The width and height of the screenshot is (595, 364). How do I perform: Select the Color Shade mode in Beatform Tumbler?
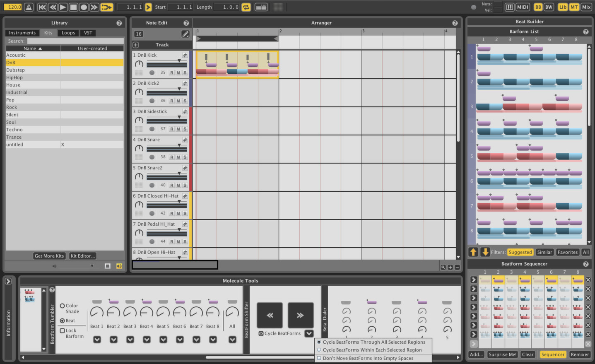coord(63,305)
